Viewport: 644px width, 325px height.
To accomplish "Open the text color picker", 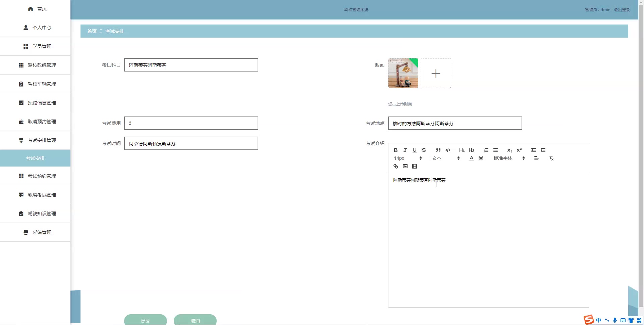I will [x=471, y=158].
